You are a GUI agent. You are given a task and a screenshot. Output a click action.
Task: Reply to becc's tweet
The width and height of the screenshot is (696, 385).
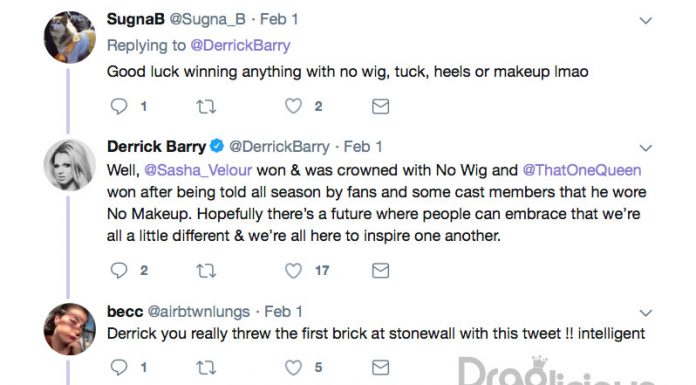[119, 367]
